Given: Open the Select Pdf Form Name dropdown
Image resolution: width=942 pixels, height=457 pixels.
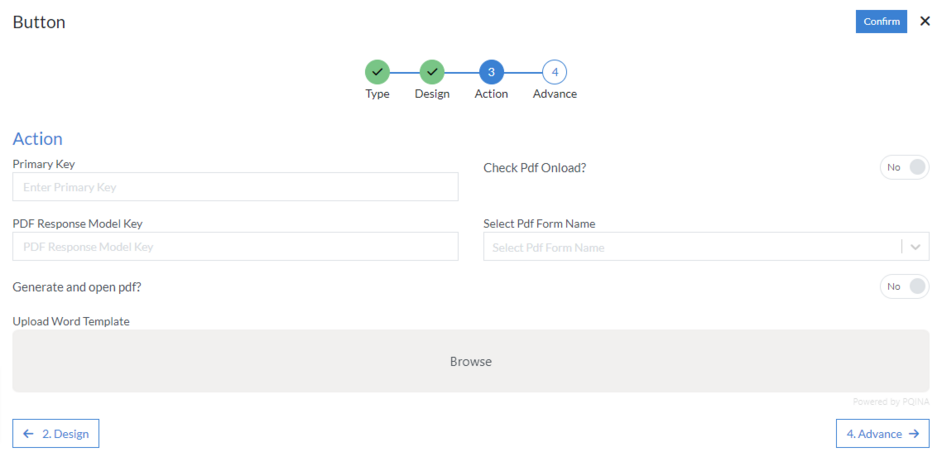Looking at the screenshot, I should (690, 247).
